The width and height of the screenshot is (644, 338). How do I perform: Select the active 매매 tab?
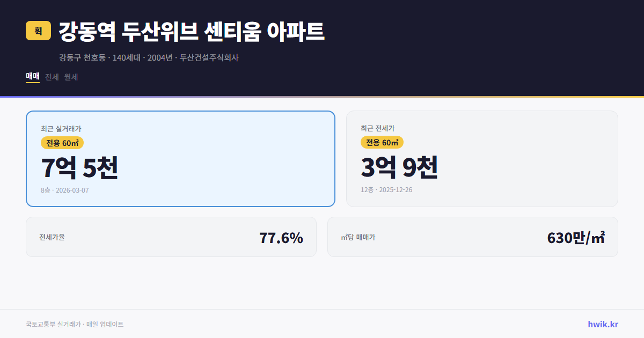pos(32,77)
